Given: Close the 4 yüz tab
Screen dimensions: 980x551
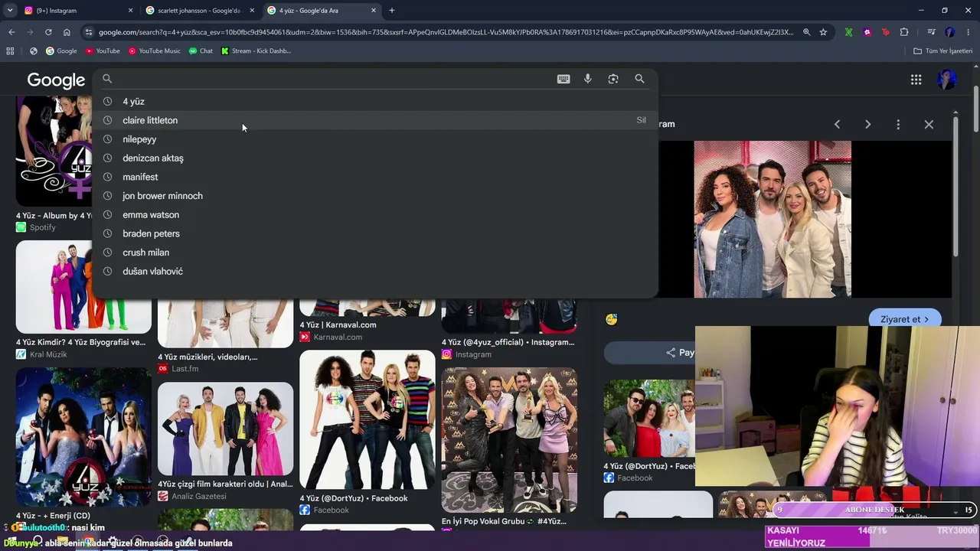Looking at the screenshot, I should coord(374,11).
